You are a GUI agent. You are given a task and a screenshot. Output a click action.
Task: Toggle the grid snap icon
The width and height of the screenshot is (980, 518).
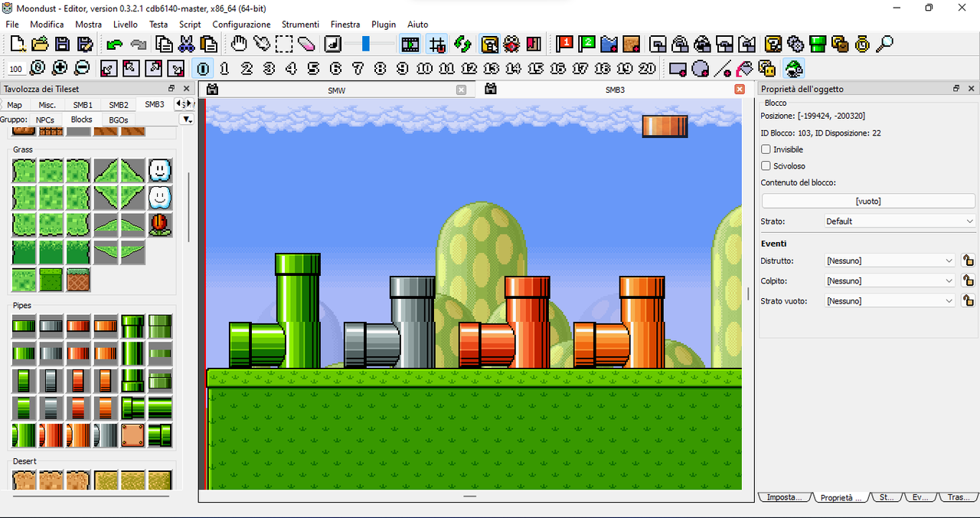[x=437, y=44]
